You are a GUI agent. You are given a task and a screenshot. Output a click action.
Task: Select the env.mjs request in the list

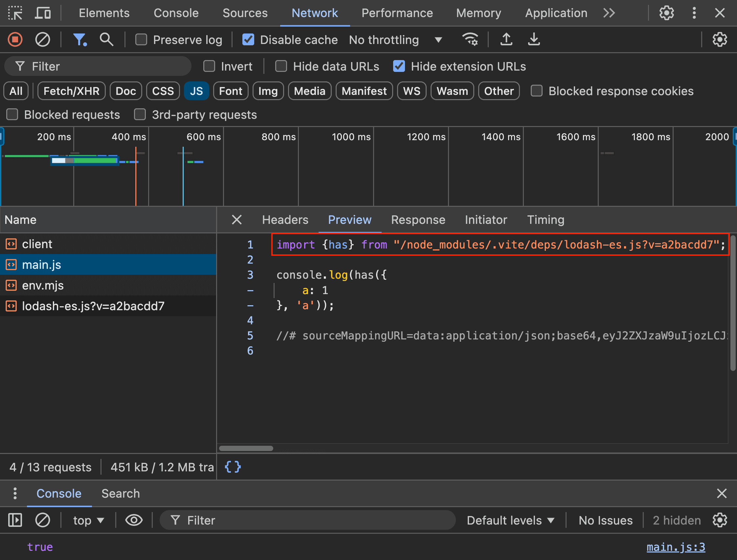click(x=43, y=285)
